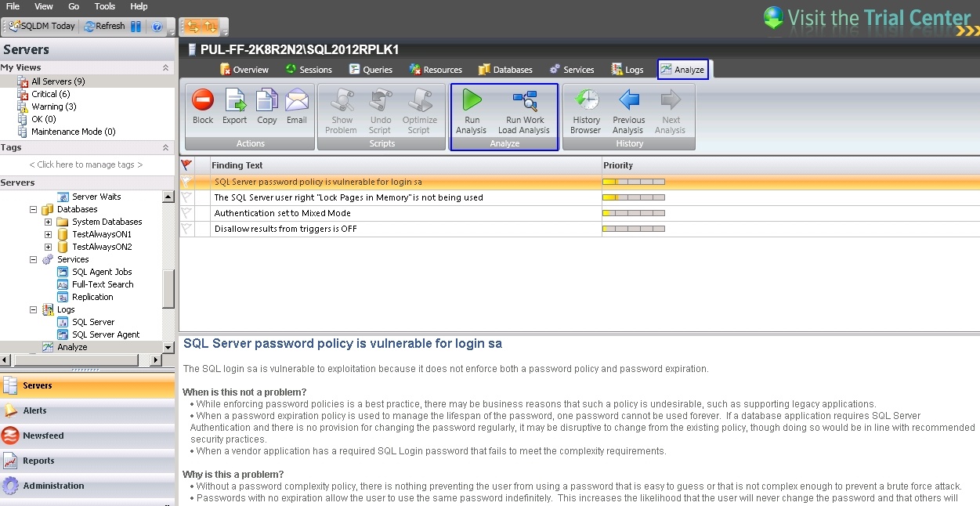Screen dimensions: 980x506
Task: Expand the TestAlwaysON1 database node
Action: coord(49,234)
